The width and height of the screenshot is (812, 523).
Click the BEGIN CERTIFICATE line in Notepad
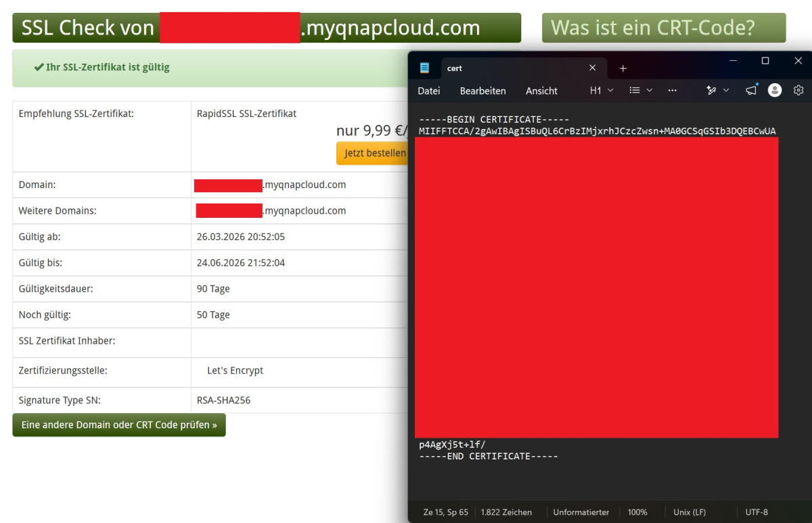[x=494, y=120]
